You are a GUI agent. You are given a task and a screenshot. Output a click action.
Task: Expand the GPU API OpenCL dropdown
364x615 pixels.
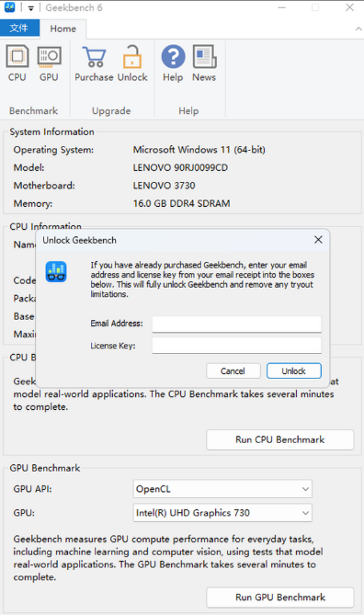pos(222,489)
